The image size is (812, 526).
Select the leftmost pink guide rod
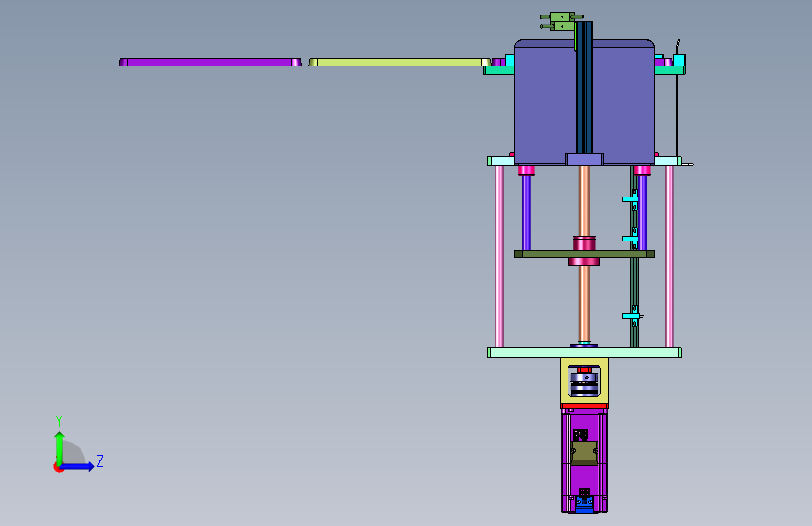coord(499,256)
